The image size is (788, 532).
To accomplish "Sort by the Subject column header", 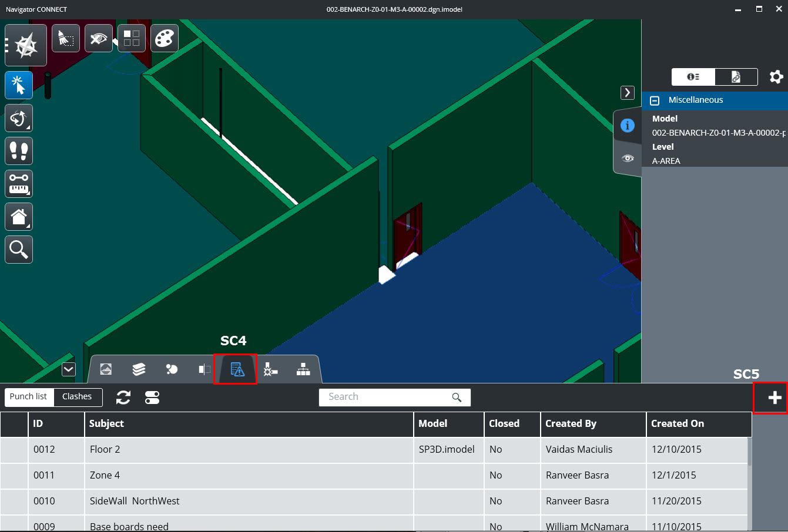I will click(x=249, y=424).
